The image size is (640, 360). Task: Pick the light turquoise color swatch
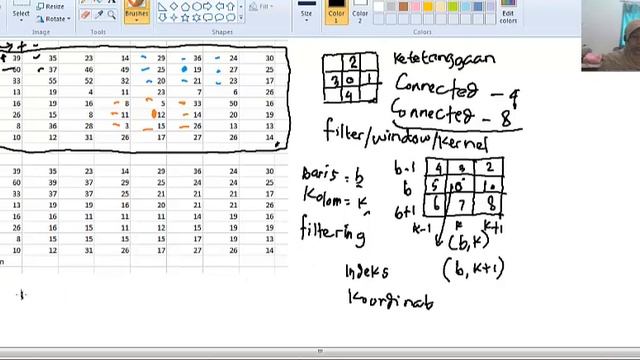point(466,7)
